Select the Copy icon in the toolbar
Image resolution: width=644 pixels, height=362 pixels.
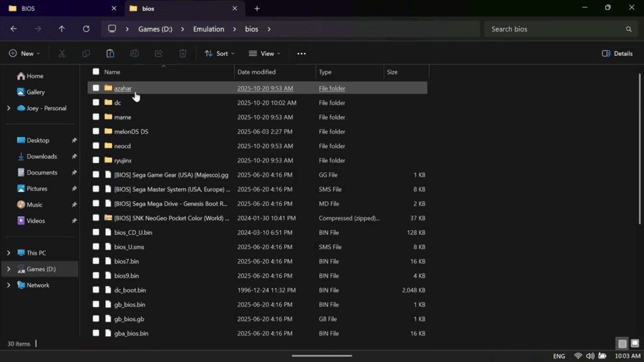(86, 53)
